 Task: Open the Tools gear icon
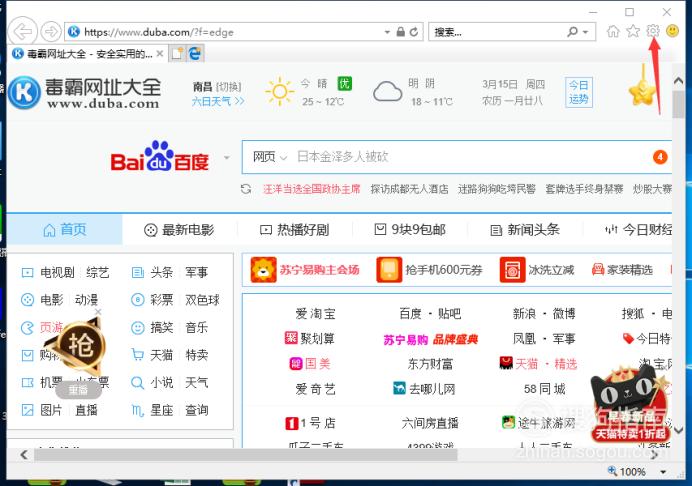[653, 30]
